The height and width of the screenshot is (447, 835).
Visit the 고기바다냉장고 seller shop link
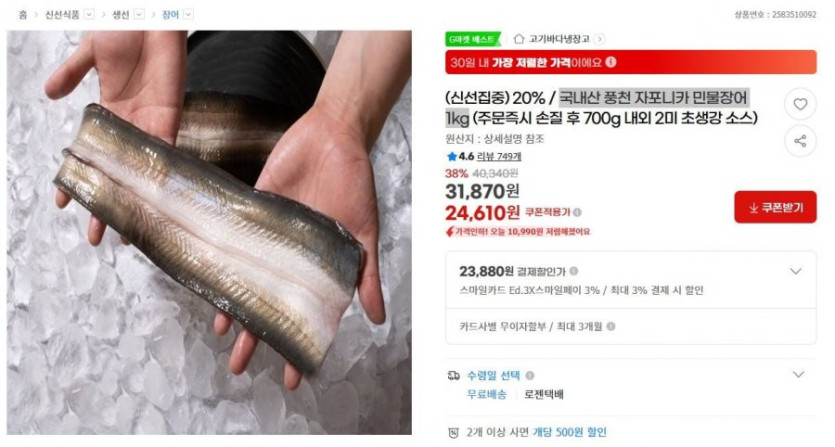coord(559,39)
